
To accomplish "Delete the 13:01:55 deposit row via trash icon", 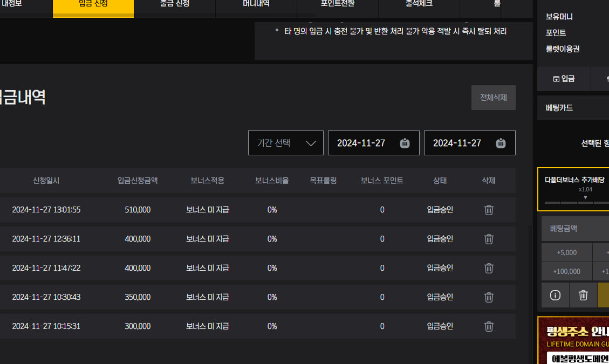I will click(x=489, y=210).
